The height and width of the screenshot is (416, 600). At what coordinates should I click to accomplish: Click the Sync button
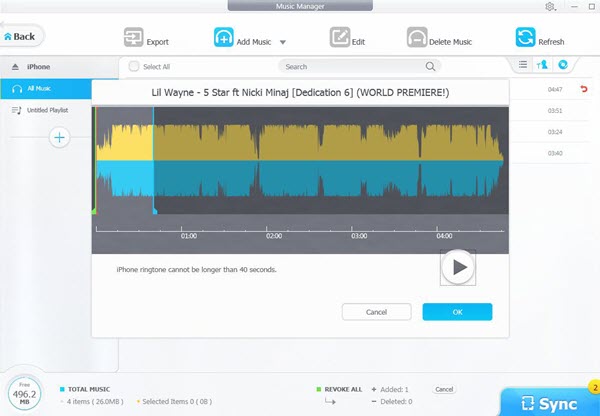550,403
